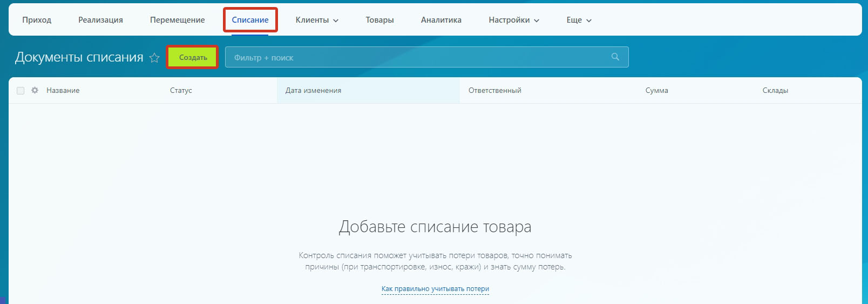
Task: Open Как правильно учитывать потери link
Action: pyautogui.click(x=435, y=289)
